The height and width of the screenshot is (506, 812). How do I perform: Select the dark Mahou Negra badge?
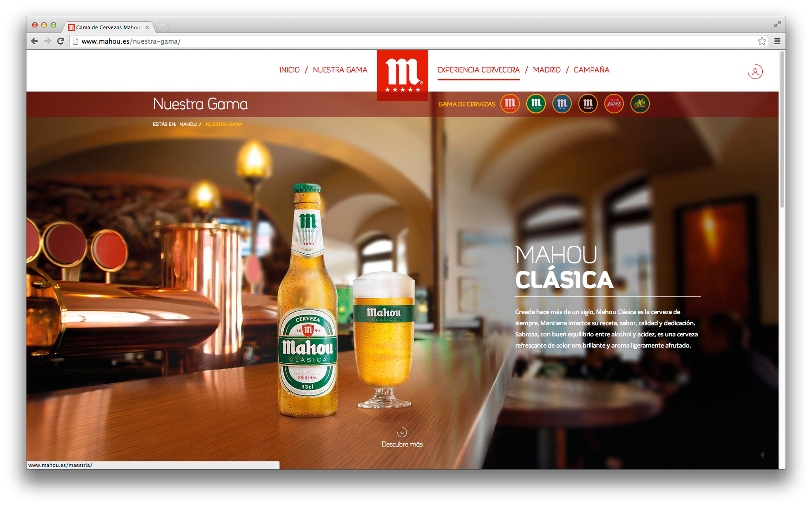pyautogui.click(x=588, y=104)
